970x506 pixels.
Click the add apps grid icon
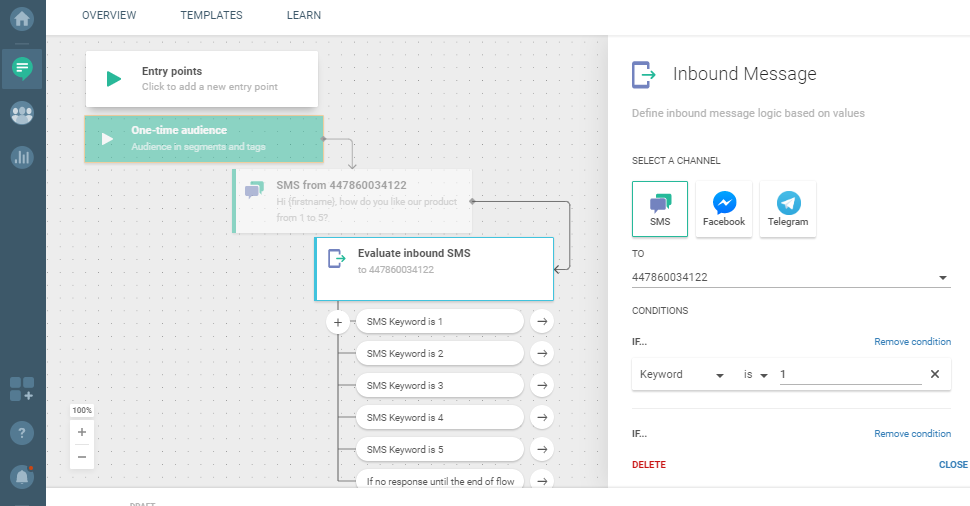pyautogui.click(x=22, y=389)
